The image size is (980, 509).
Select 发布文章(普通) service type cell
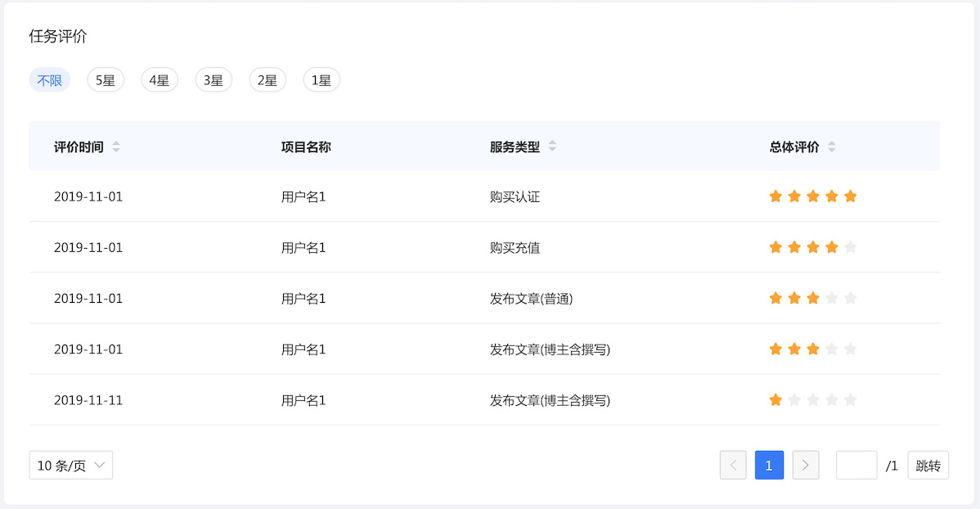(x=531, y=299)
